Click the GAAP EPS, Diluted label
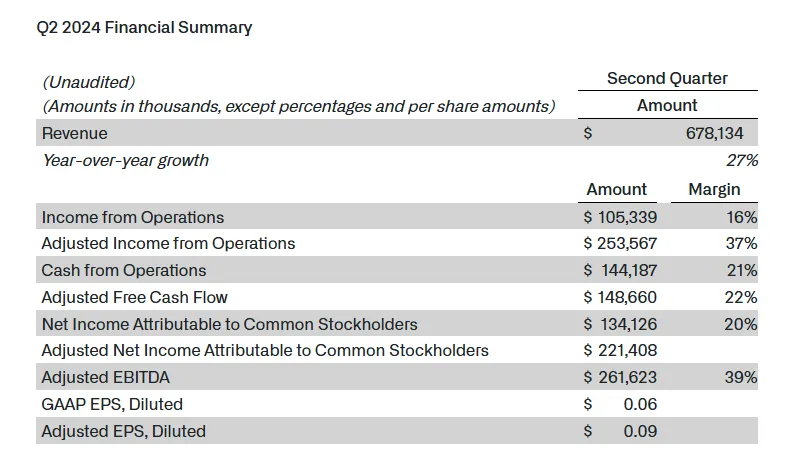The width and height of the screenshot is (795, 460). (x=112, y=404)
